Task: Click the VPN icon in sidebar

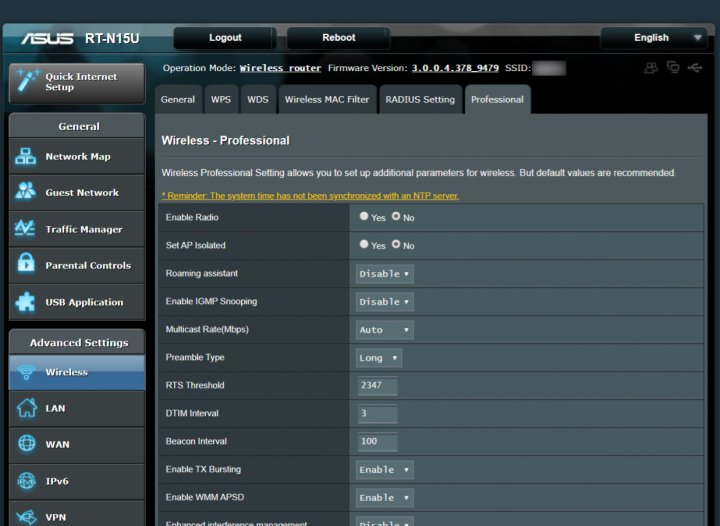Action: (27, 517)
